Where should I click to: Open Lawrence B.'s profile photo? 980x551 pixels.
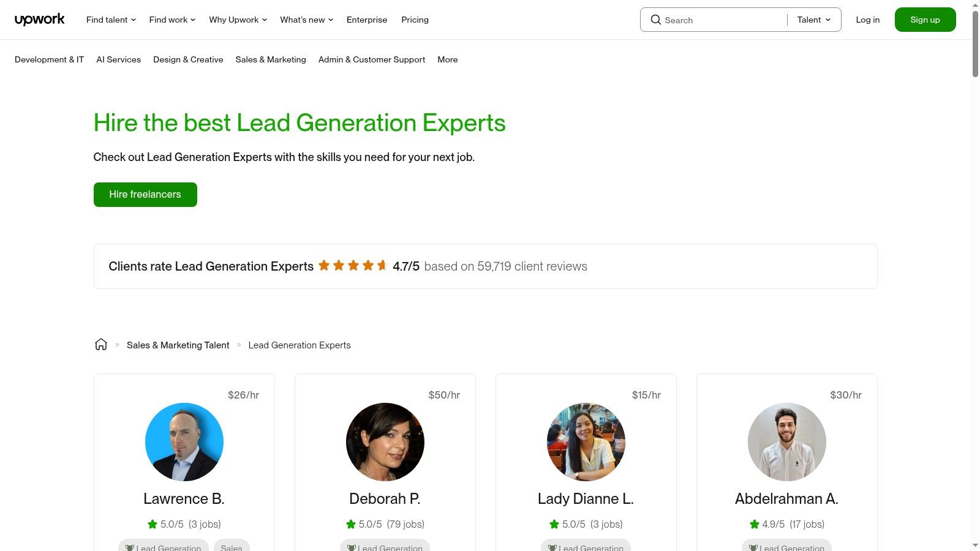(184, 442)
